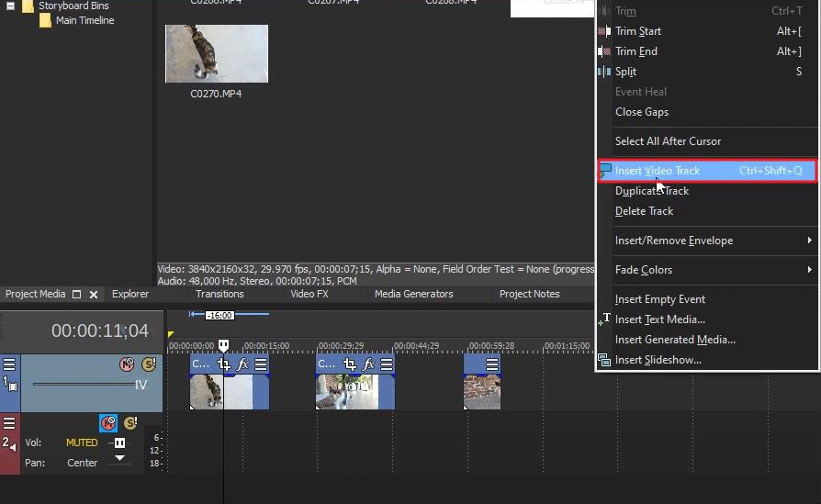
Task: Choose Trim End from context menu
Action: click(708, 51)
